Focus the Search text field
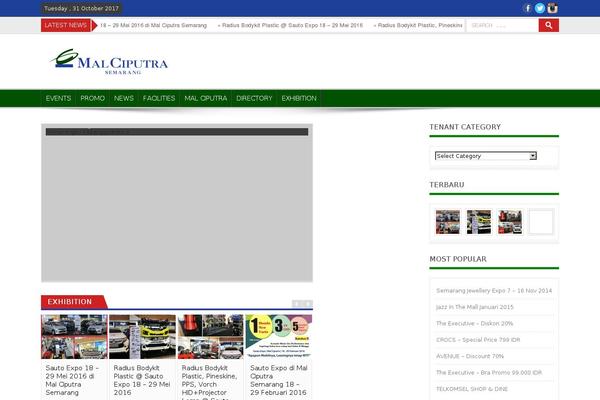The width and height of the screenshot is (600, 400). coord(502,25)
